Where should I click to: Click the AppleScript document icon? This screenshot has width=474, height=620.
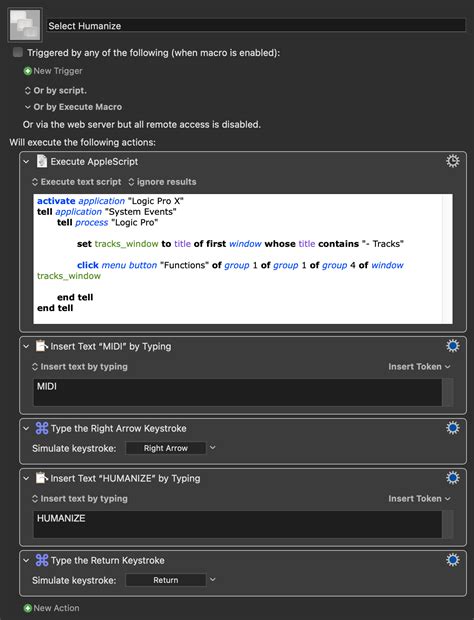[42, 161]
